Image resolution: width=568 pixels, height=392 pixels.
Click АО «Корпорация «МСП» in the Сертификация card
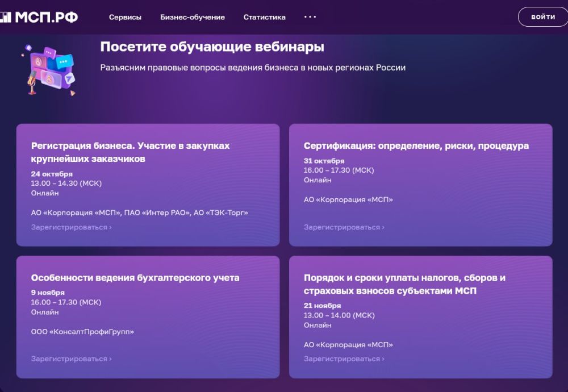tap(349, 199)
